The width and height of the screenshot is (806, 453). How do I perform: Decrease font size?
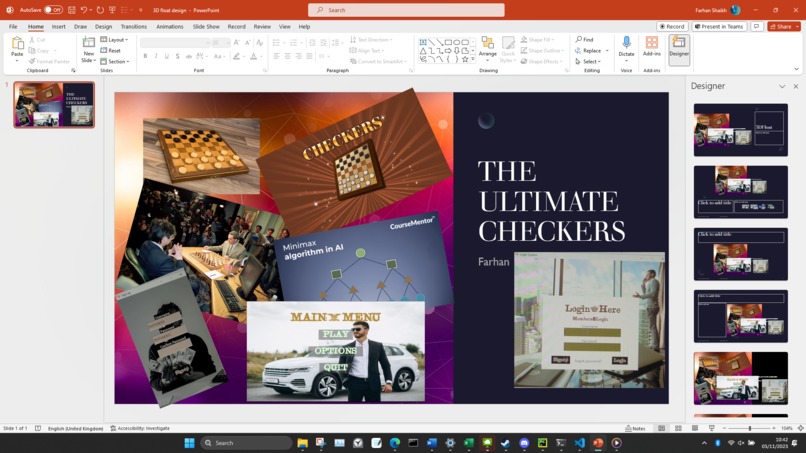(248, 43)
